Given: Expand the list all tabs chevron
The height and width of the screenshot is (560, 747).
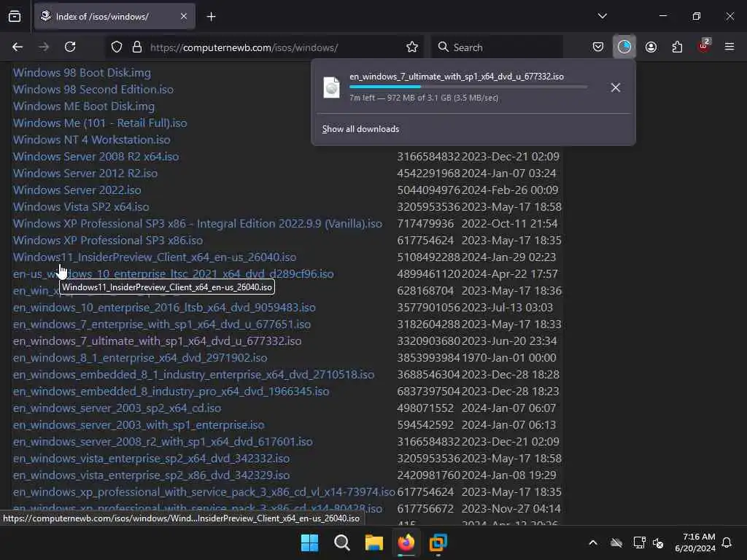Looking at the screenshot, I should (602, 16).
